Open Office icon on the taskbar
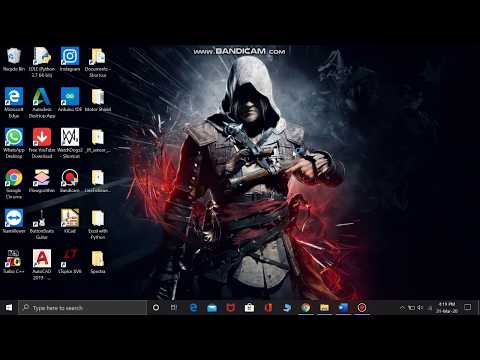The image size is (480, 360). click(x=268, y=308)
